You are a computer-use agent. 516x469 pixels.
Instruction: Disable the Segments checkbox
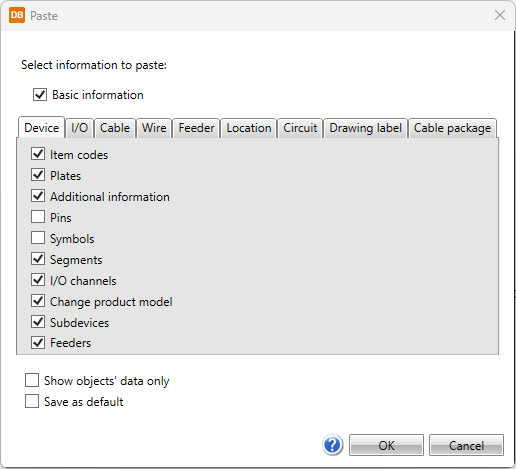38,259
